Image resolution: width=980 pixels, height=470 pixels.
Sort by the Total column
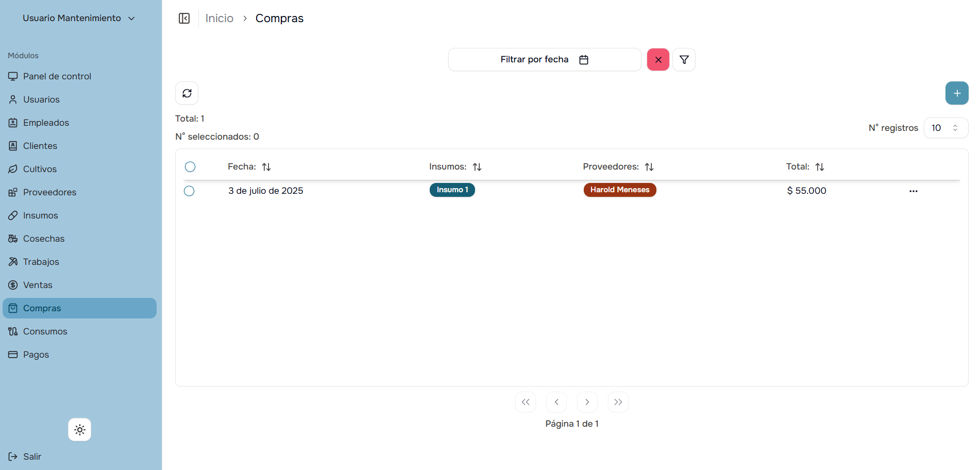820,167
